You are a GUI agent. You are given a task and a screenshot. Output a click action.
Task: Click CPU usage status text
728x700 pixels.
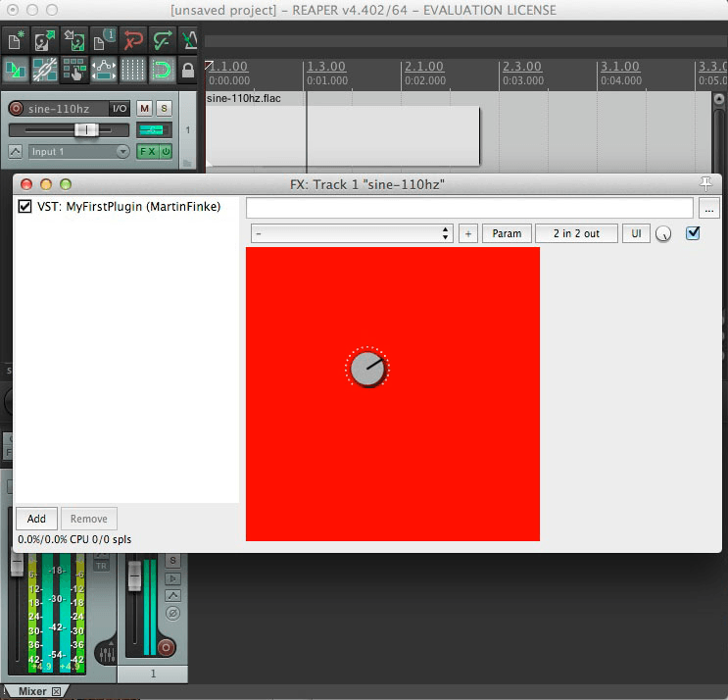[74, 539]
